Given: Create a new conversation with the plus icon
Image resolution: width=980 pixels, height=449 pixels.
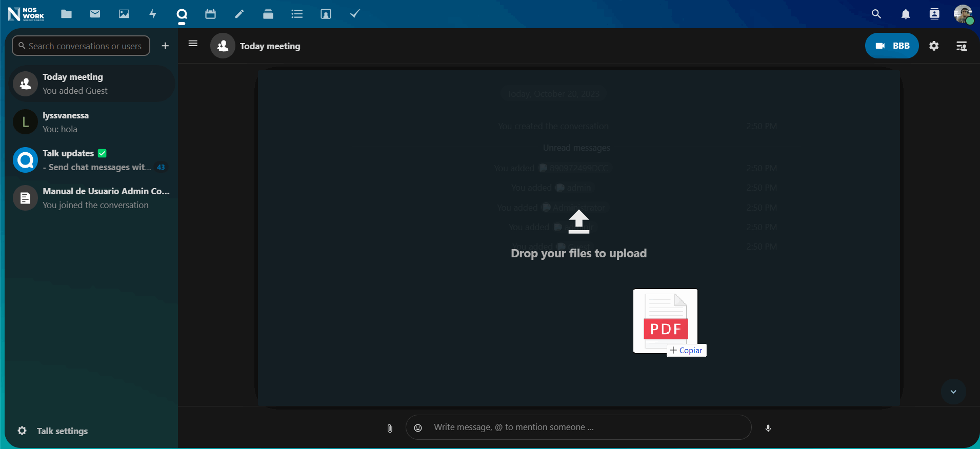Looking at the screenshot, I should pos(165,46).
